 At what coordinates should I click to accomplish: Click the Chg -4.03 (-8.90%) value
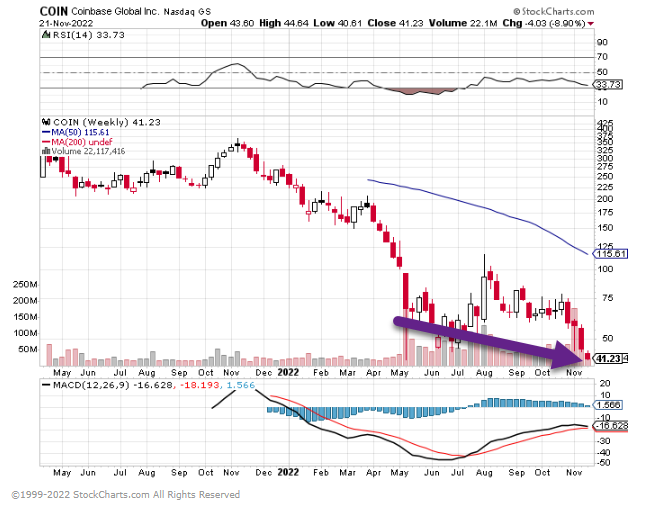(544, 23)
